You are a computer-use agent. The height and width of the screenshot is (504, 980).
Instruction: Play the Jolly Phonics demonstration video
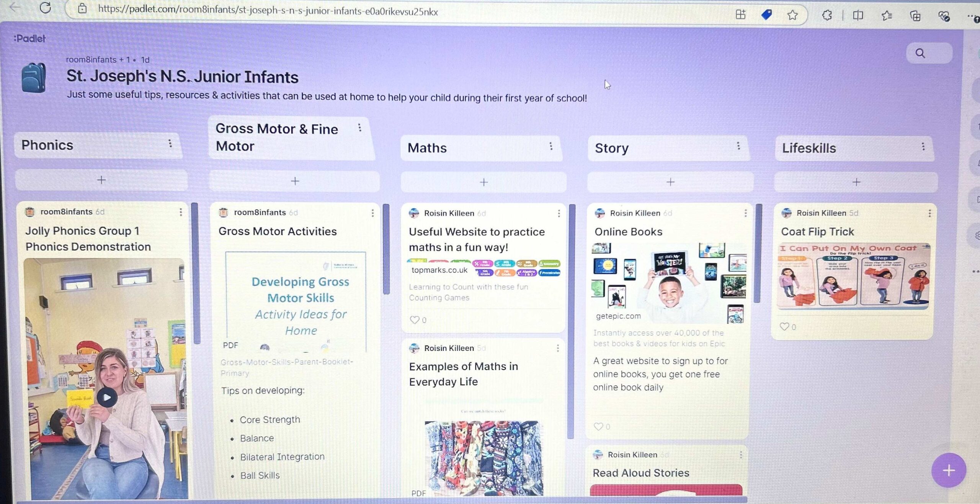[107, 397]
